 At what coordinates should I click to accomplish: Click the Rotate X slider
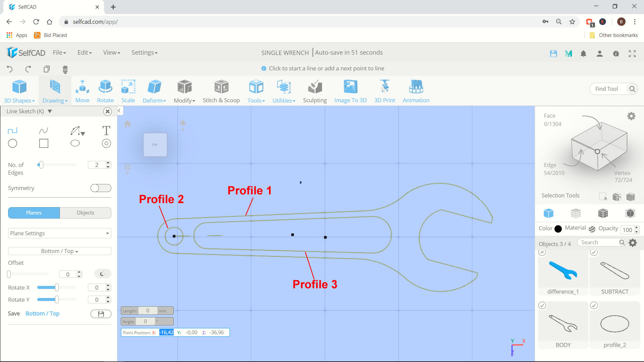[x=57, y=288]
